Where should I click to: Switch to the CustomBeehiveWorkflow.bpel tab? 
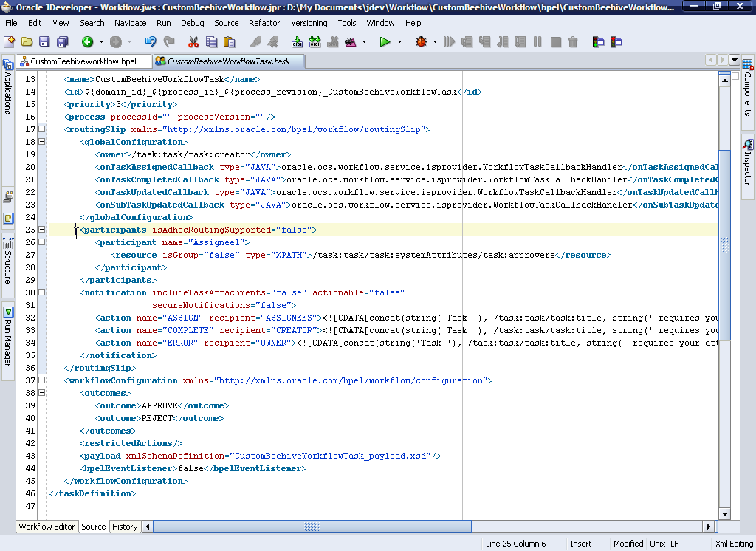point(83,61)
